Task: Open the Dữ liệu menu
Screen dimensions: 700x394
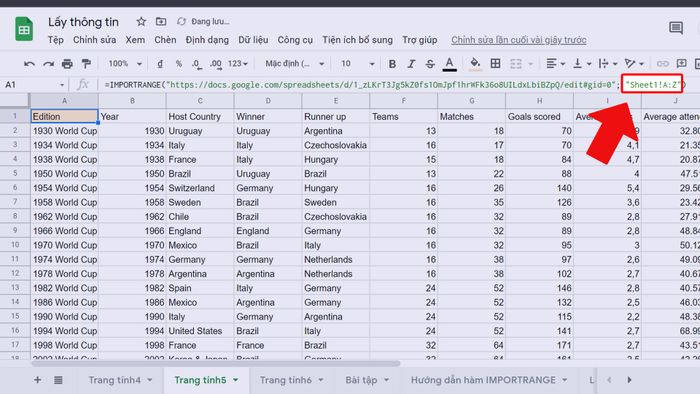Action: coord(253,40)
